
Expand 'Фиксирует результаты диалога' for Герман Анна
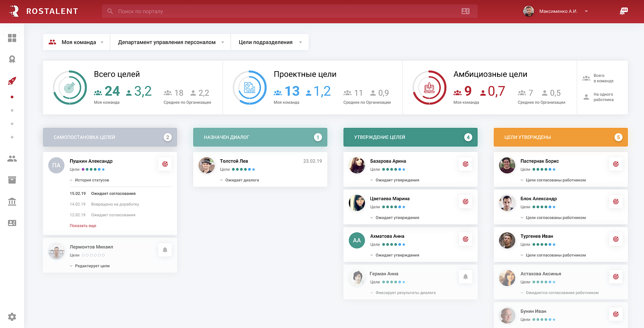point(403,293)
